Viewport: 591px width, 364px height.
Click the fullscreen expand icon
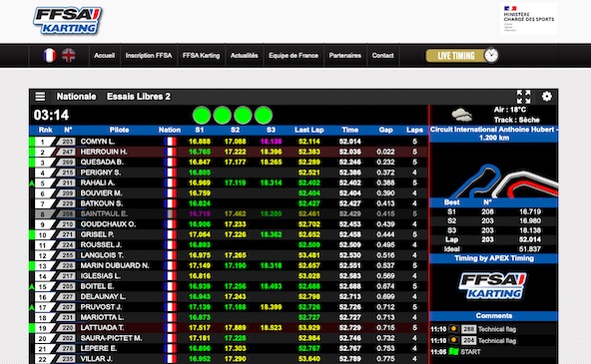coord(523,97)
